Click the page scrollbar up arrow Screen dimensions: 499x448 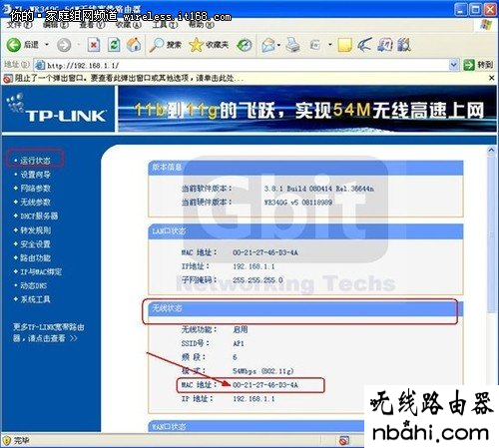point(491,151)
